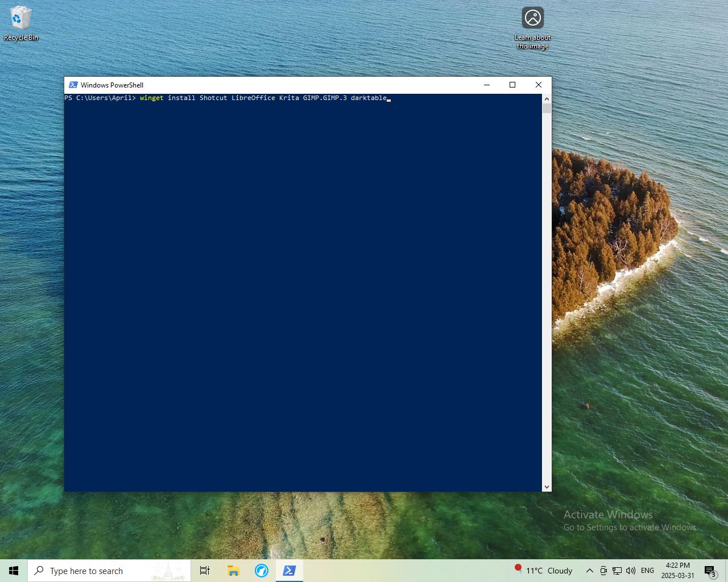
Task: Open the volume control tray icon
Action: click(631, 571)
